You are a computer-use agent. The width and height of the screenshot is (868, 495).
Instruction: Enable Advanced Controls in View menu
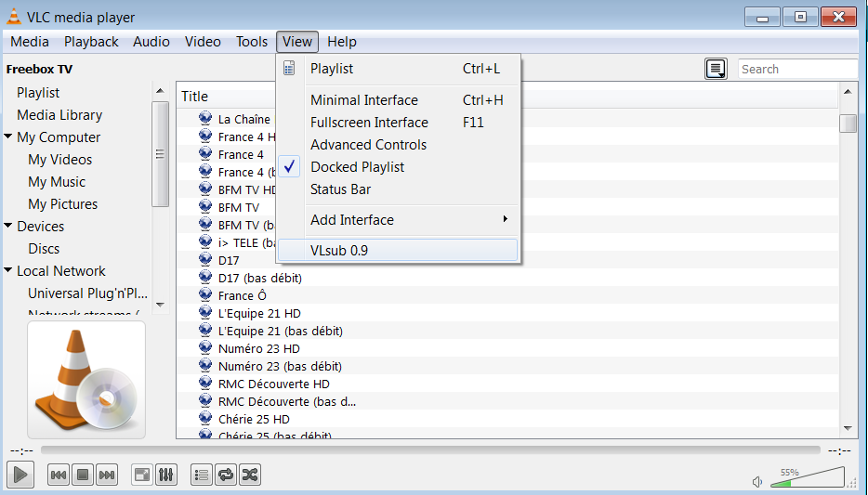coord(398,145)
